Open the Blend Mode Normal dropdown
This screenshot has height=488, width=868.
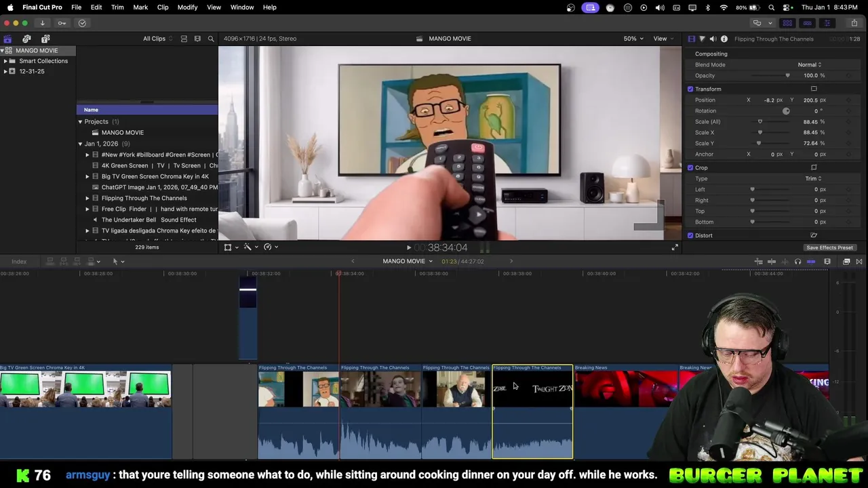click(809, 65)
